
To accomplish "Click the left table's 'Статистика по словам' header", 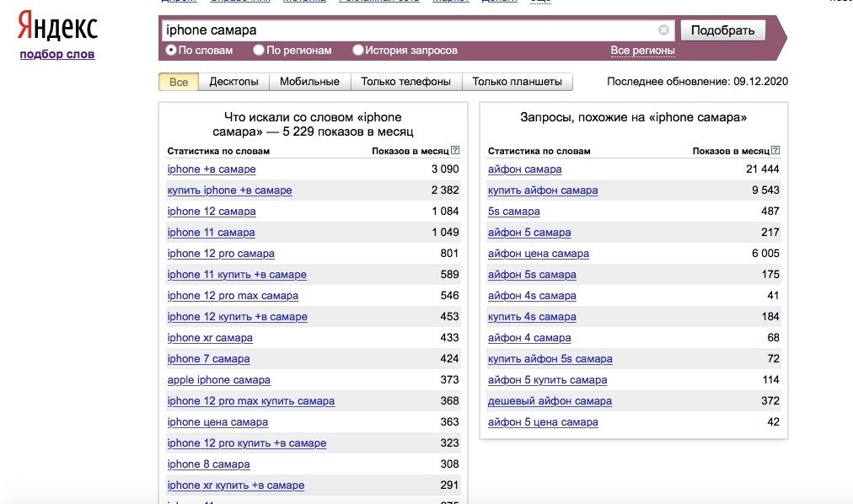I will click(x=218, y=151).
